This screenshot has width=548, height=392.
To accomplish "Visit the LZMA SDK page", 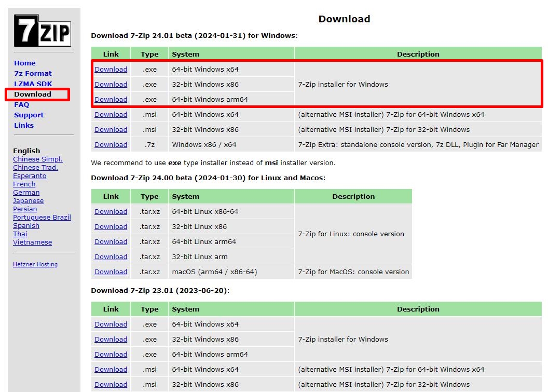I will 32,84.
